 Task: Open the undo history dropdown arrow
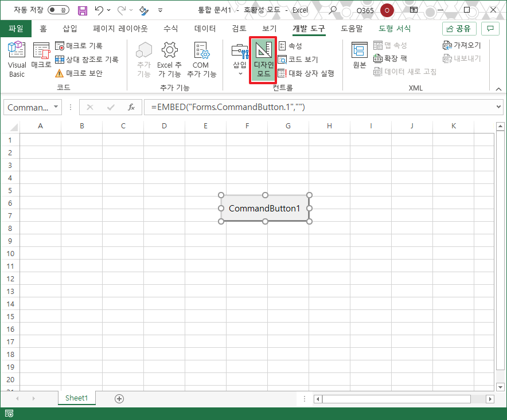click(109, 10)
